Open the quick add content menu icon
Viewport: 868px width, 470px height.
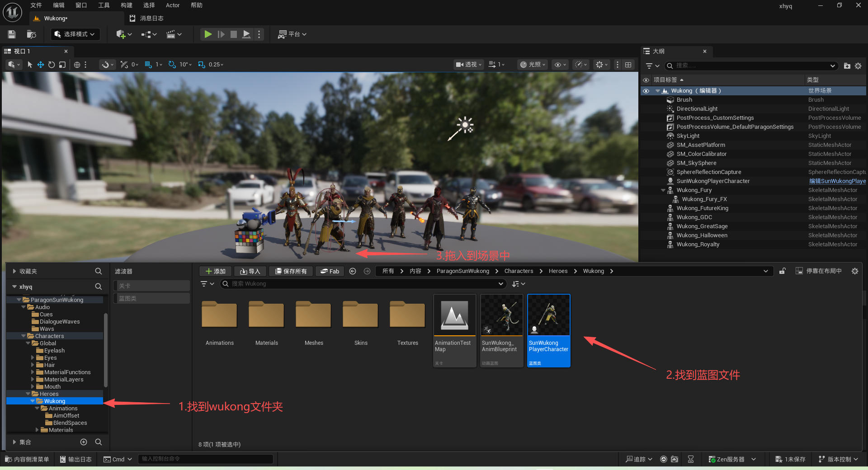coord(123,34)
